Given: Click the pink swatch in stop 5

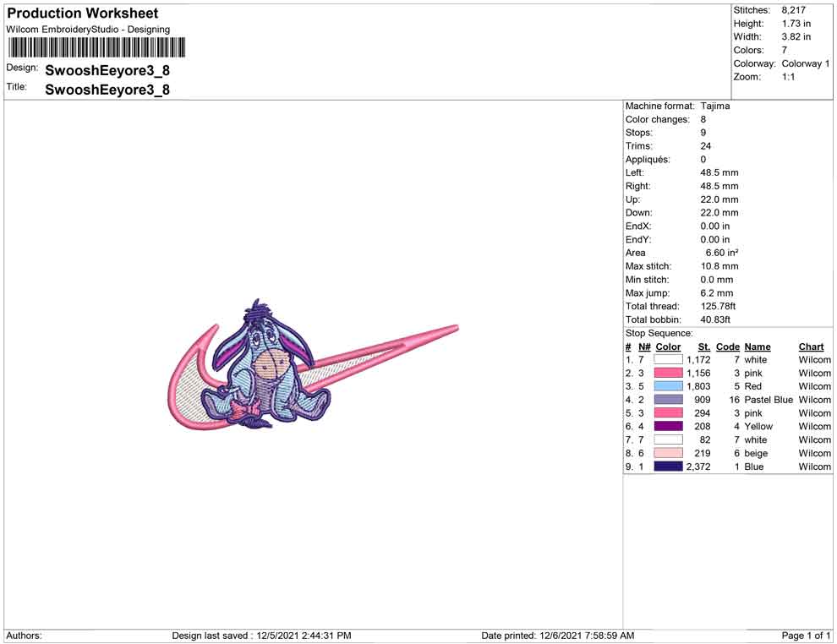Looking at the screenshot, I should 668,413.
